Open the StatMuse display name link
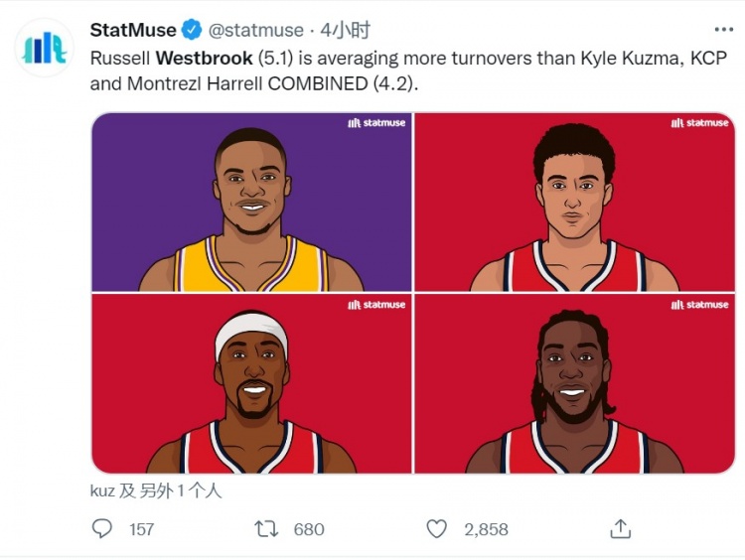Screen dimensions: 745x560 click(x=133, y=31)
